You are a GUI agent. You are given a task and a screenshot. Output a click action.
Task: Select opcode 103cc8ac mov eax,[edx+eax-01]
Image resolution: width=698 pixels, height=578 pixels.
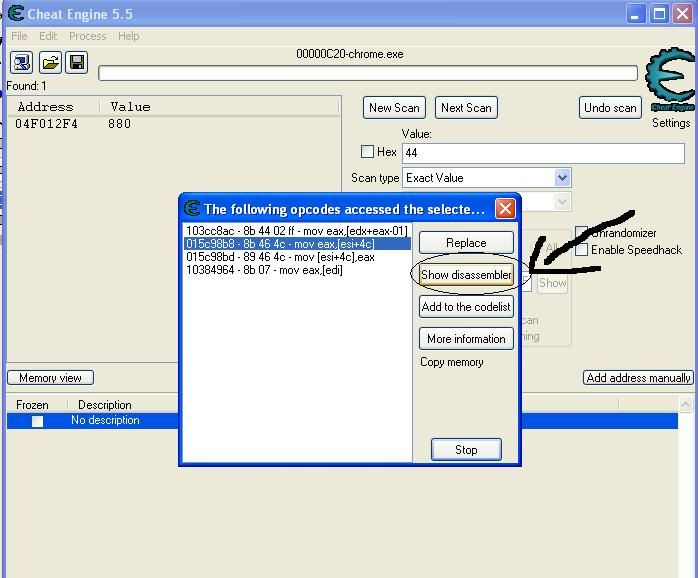(x=296, y=231)
